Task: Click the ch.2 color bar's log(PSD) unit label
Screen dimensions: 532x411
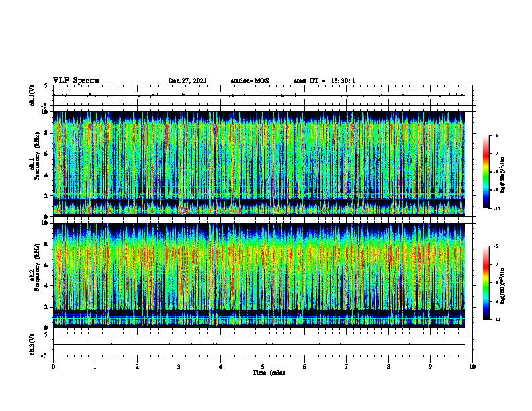Action: [x=503, y=285]
